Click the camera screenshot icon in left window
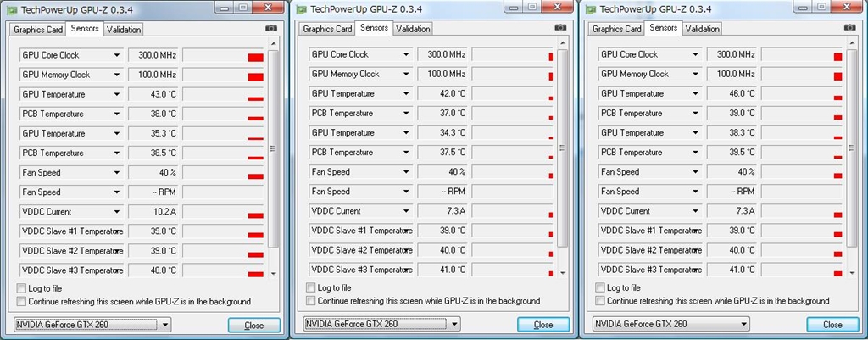The image size is (868, 340). 270,28
